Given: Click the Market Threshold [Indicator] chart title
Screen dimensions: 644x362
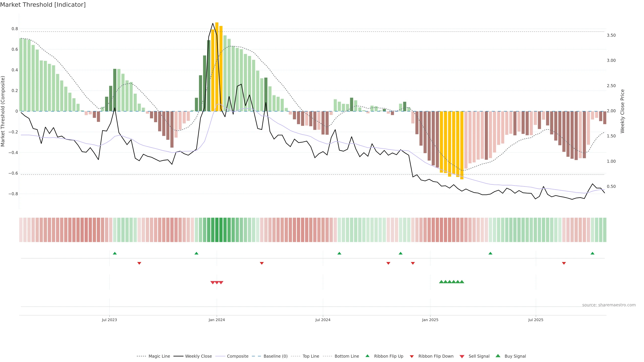Looking at the screenshot, I should click(43, 5).
